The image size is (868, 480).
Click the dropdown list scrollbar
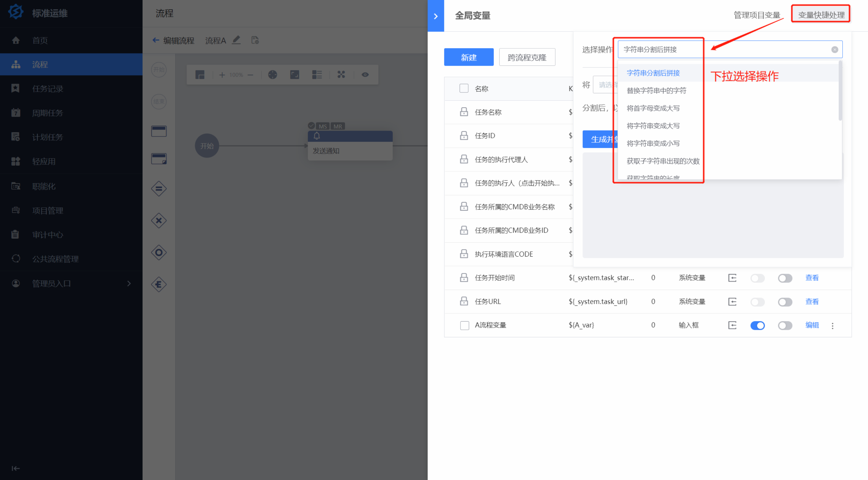pos(840,91)
